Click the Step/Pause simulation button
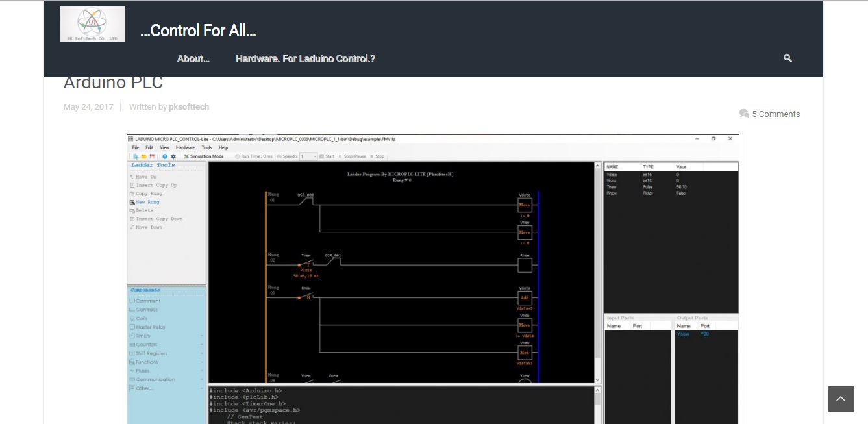Viewport: 868px width, 424px height. [x=352, y=156]
